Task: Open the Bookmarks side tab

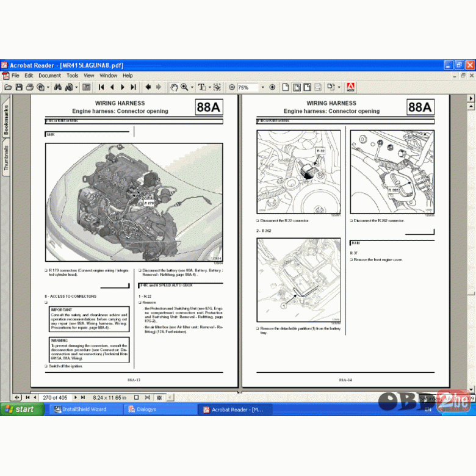Action: [6, 120]
